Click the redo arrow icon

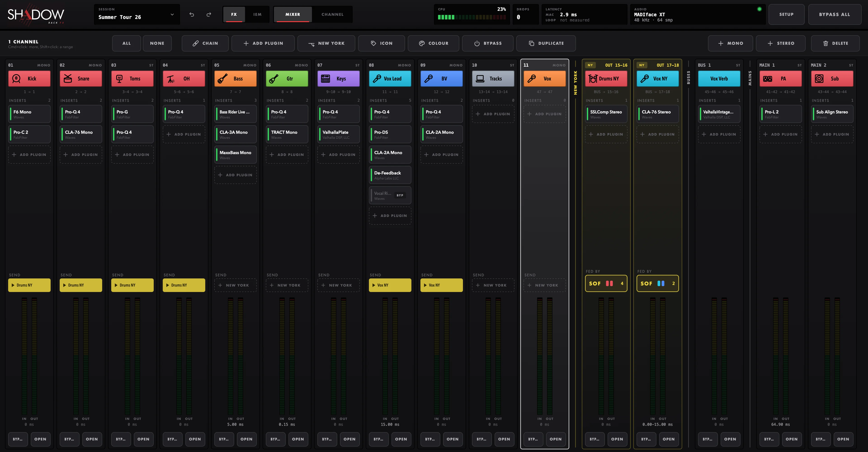coord(209,14)
